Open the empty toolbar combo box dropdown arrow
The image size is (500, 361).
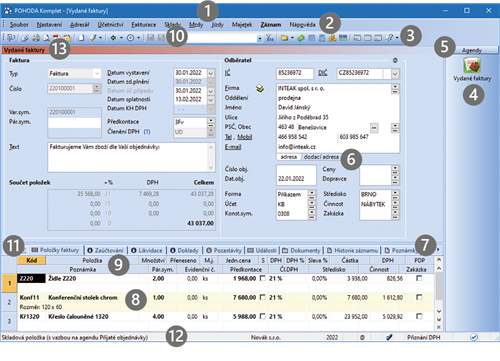(x=260, y=38)
